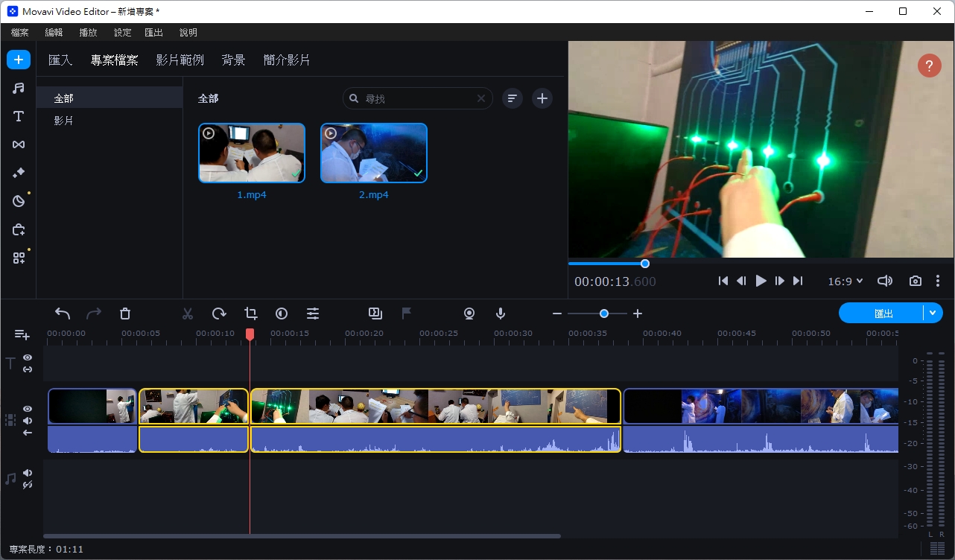
Task: Mute the video track audio
Action: pyautogui.click(x=28, y=421)
